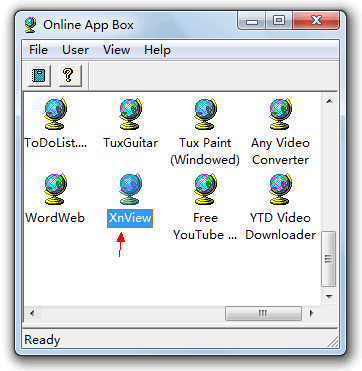Viewport: 362px width, 371px height.
Task: Click the XnView highlighted label
Action: [130, 218]
